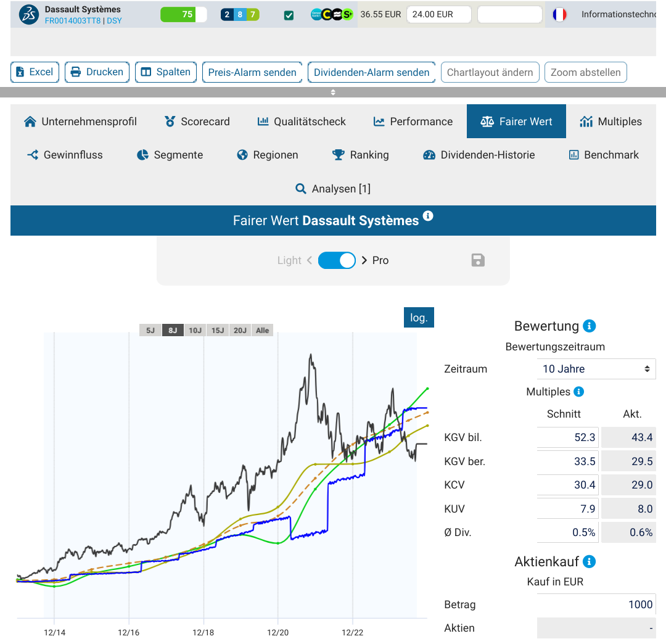Click info icon next to Aktienkauf

point(589,561)
